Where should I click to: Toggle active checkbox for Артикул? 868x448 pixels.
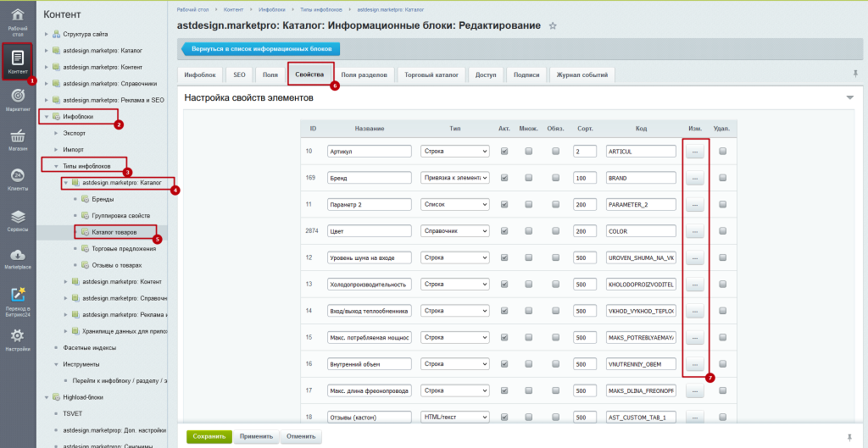504,151
